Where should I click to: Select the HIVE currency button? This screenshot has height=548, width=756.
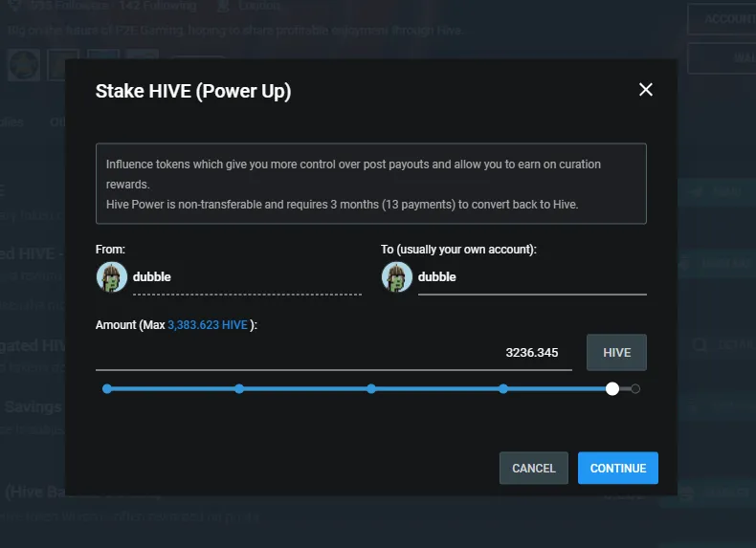coord(616,352)
